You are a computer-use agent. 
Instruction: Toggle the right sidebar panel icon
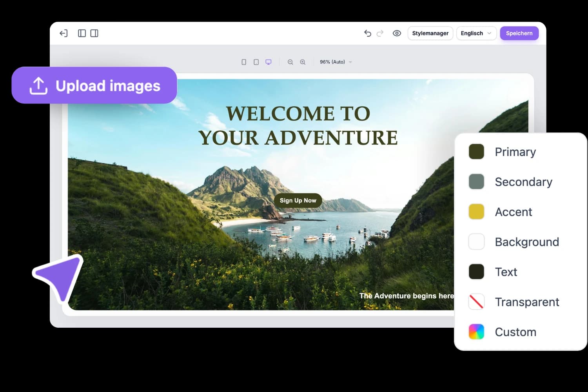94,33
